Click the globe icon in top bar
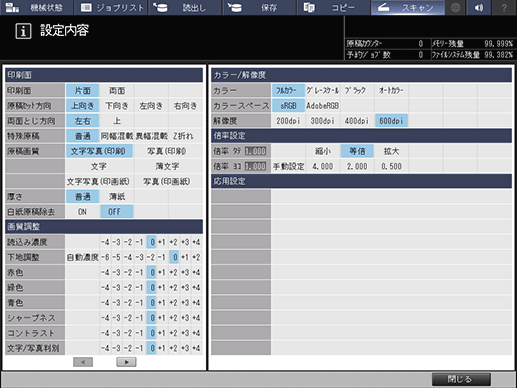Viewport: 517px width, 388px height. click(455, 7)
